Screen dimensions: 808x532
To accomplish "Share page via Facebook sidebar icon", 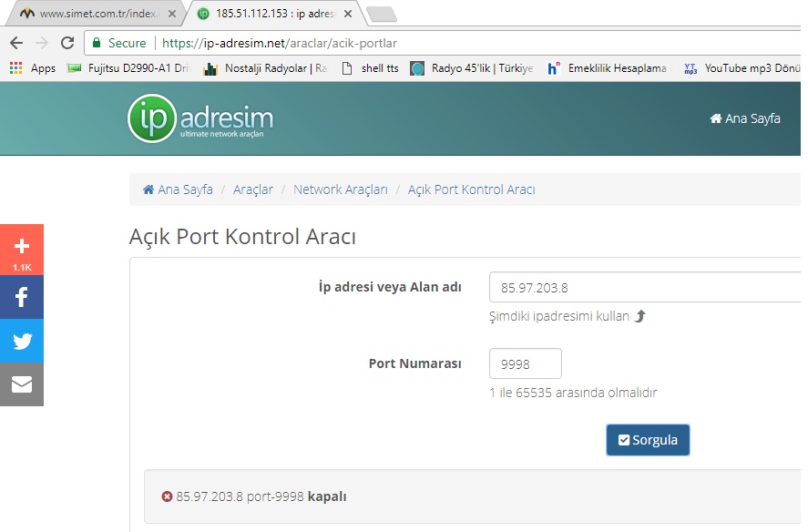I will pos(22,297).
